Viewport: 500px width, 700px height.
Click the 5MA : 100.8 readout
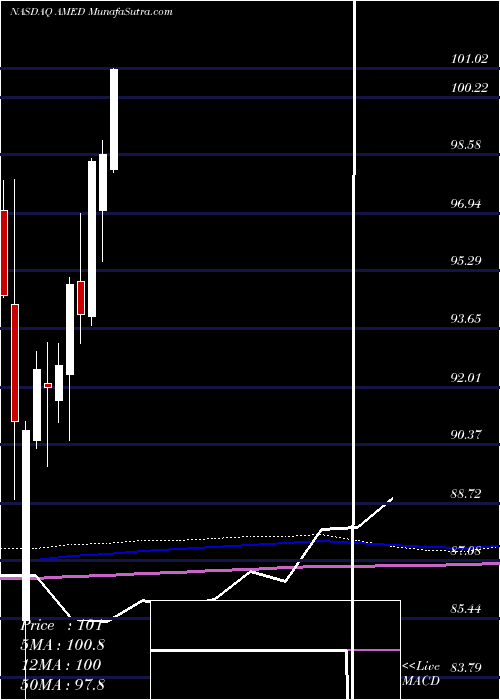[62, 645]
